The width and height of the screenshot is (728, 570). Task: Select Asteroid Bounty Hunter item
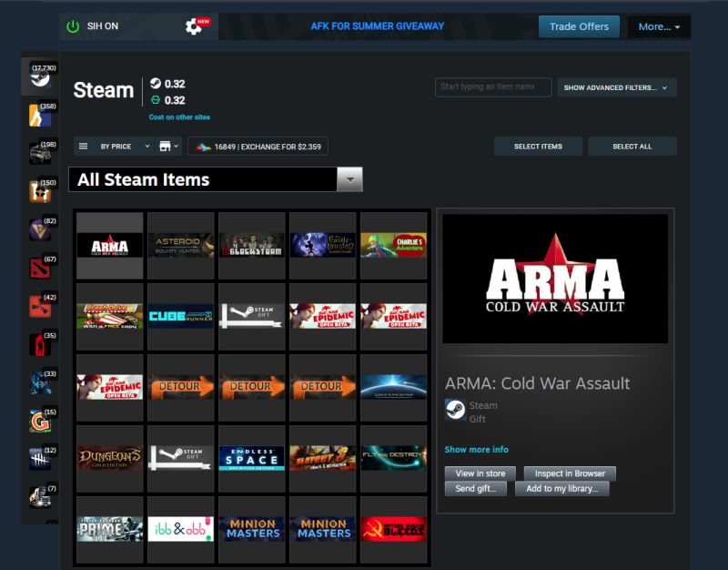180,246
